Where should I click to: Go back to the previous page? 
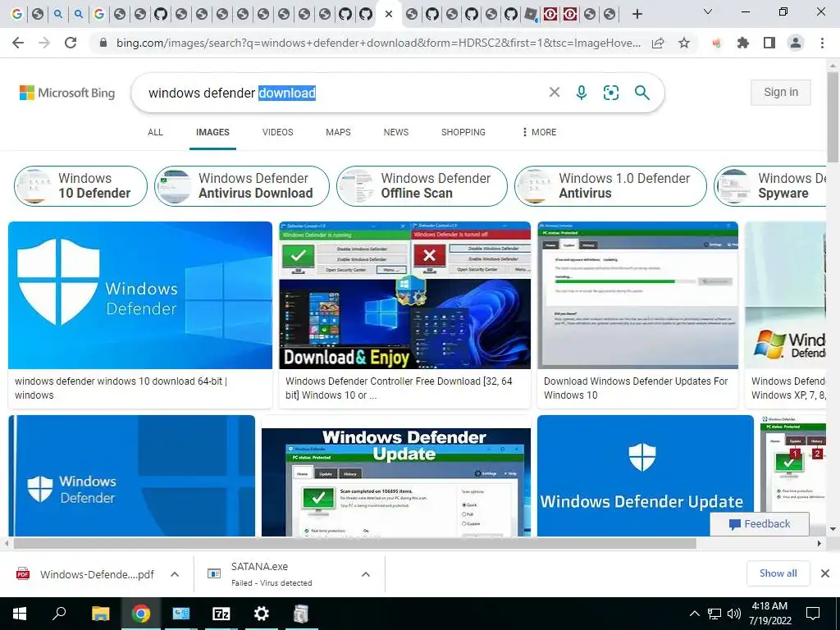18,43
